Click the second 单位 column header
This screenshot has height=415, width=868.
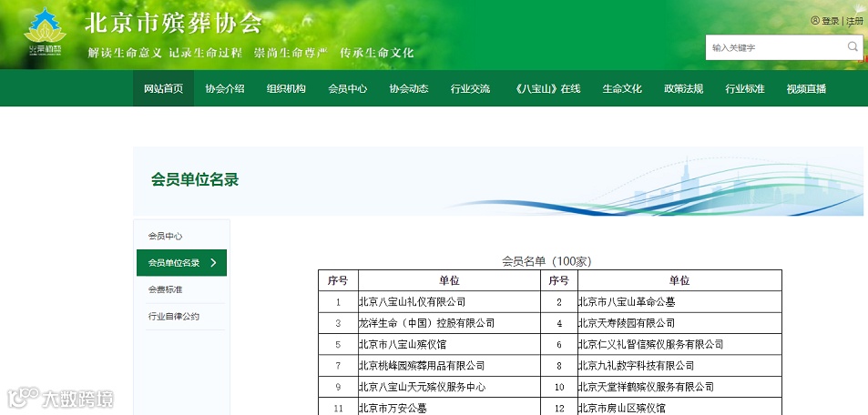point(679,280)
